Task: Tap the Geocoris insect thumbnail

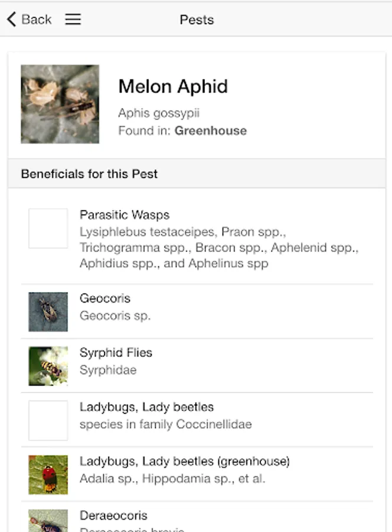Action: [48, 312]
